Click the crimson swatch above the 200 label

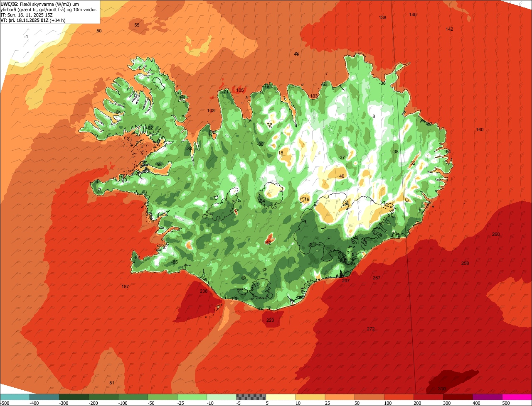point(429,397)
